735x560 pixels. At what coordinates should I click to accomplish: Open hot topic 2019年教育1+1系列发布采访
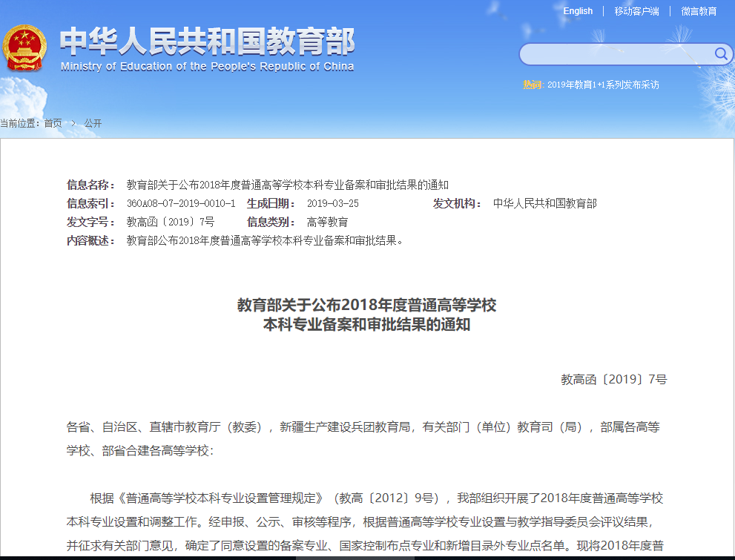[603, 85]
